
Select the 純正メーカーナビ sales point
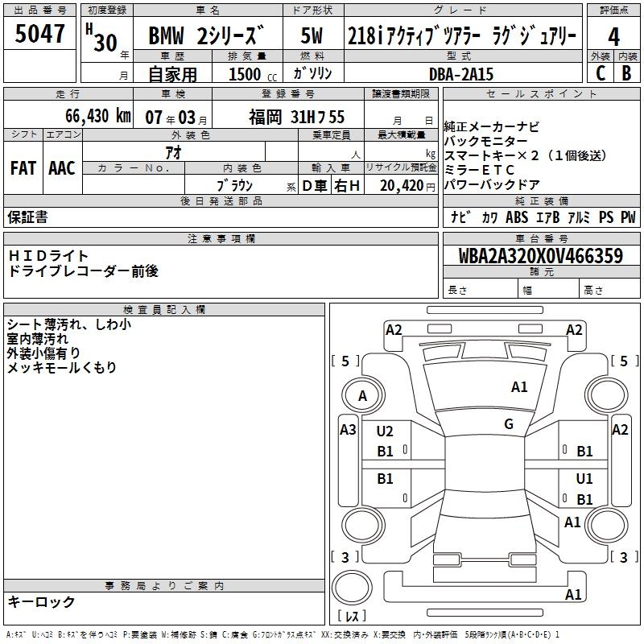point(492,127)
